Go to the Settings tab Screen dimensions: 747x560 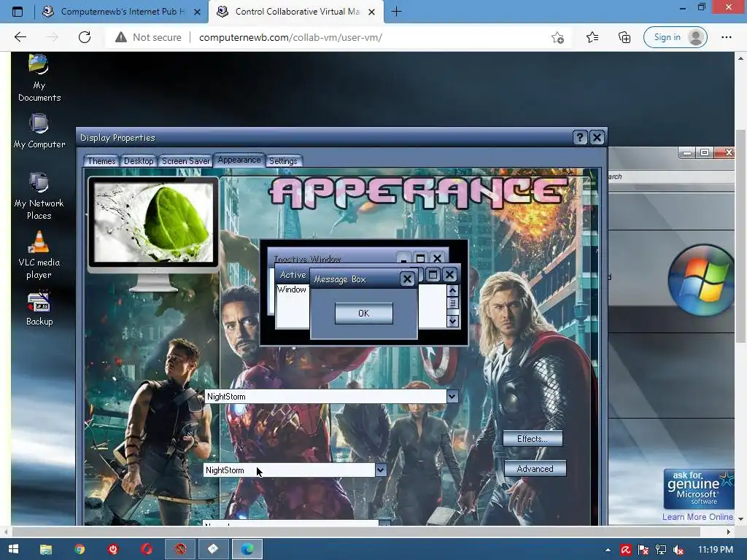point(283,161)
